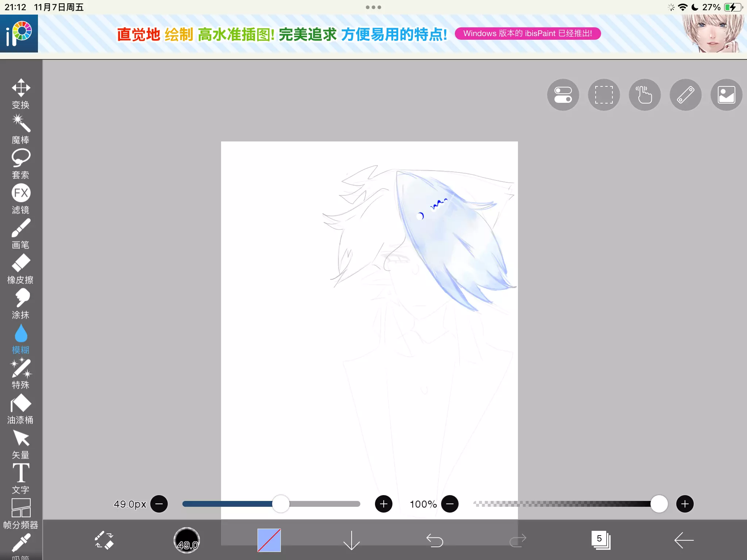Open the ruler tool menu
747x560 pixels.
[685, 95]
